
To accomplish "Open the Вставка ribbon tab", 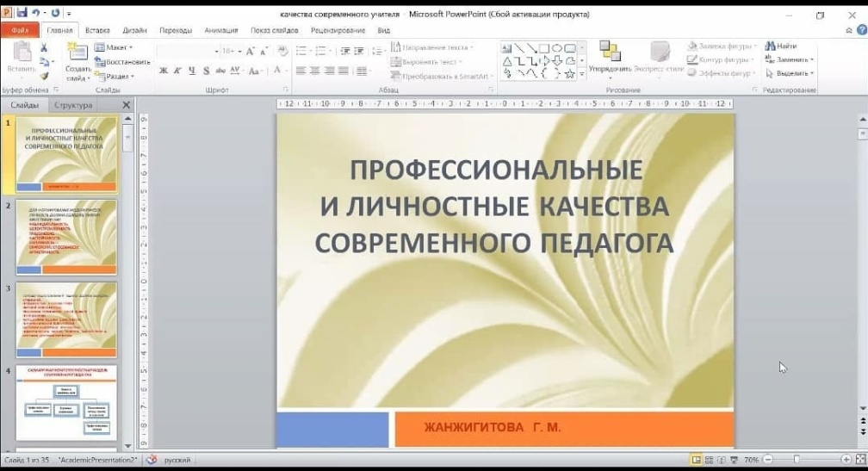I will (97, 30).
